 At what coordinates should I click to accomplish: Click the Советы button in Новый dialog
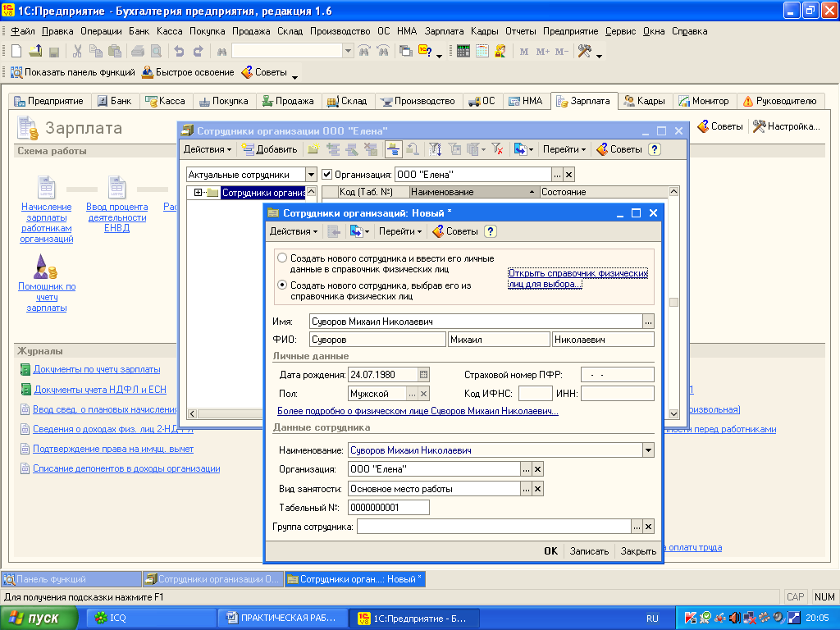pyautogui.click(x=455, y=231)
